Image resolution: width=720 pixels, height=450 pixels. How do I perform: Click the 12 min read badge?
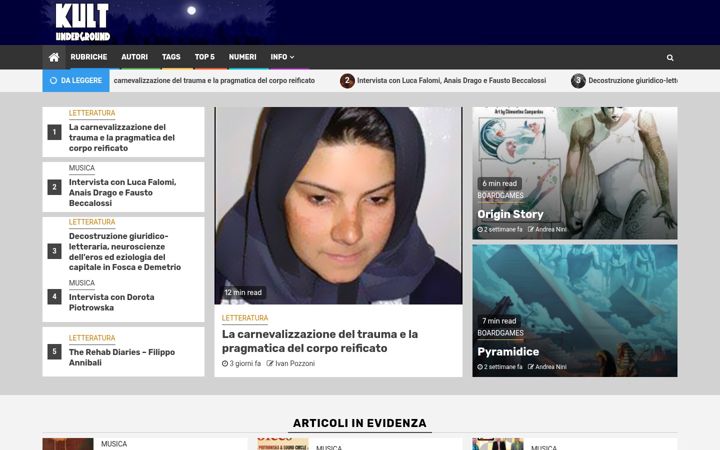(243, 292)
